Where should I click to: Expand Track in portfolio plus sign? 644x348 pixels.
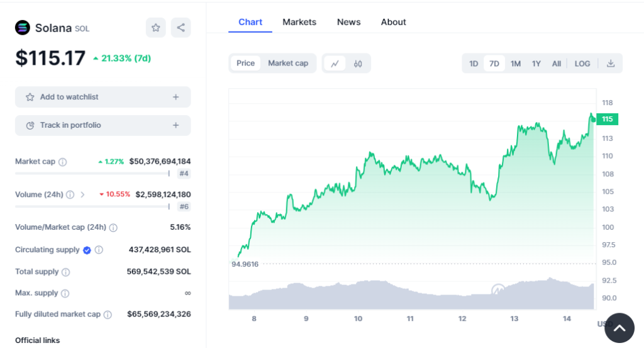(x=175, y=125)
